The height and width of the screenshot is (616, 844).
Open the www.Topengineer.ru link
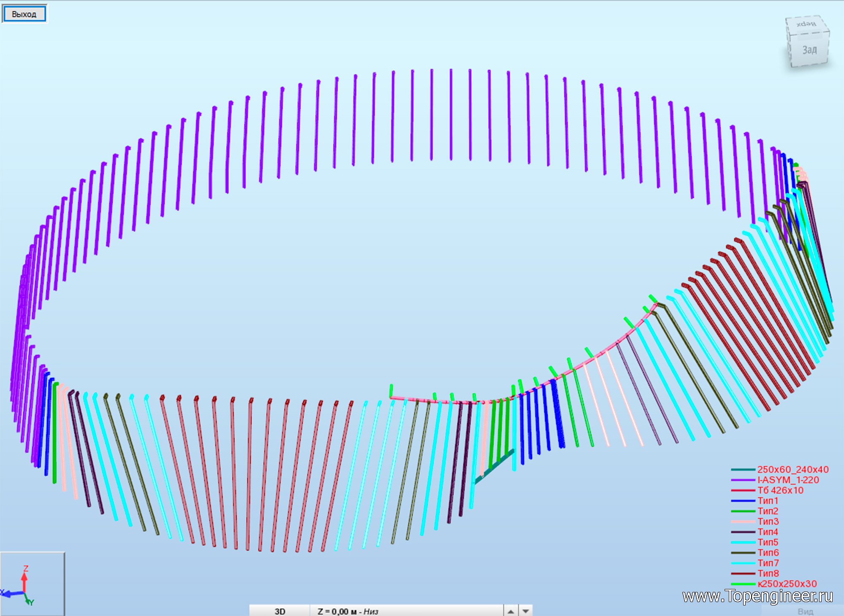tap(757, 596)
